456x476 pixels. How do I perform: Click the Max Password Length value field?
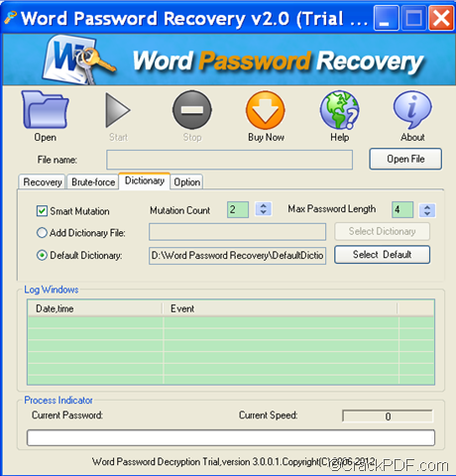(402, 209)
